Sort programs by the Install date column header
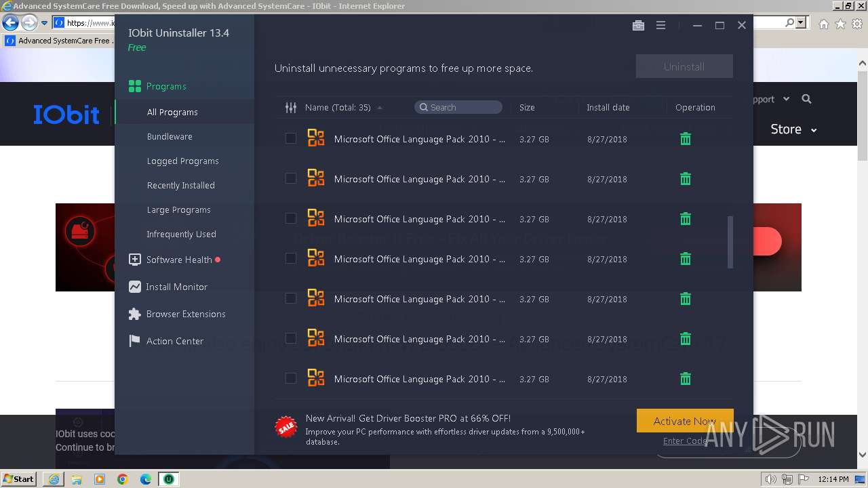Screen dimensions: 868x488 pos(608,107)
